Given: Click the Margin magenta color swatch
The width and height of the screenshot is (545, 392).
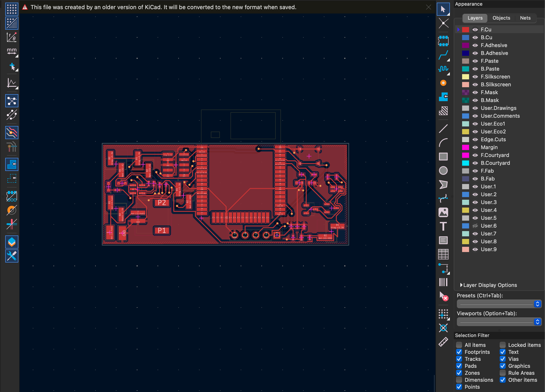Looking at the screenshot, I should click(465, 147).
